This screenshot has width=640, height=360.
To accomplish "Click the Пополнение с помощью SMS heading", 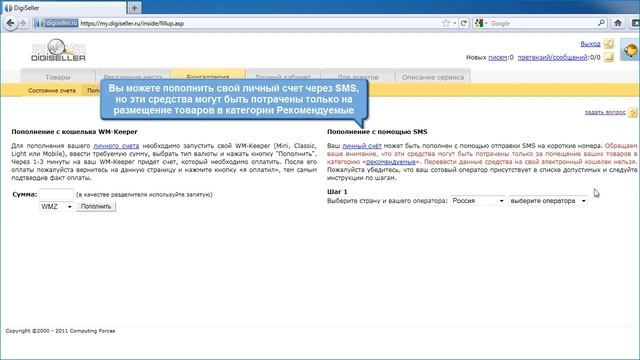I will coord(377,132).
